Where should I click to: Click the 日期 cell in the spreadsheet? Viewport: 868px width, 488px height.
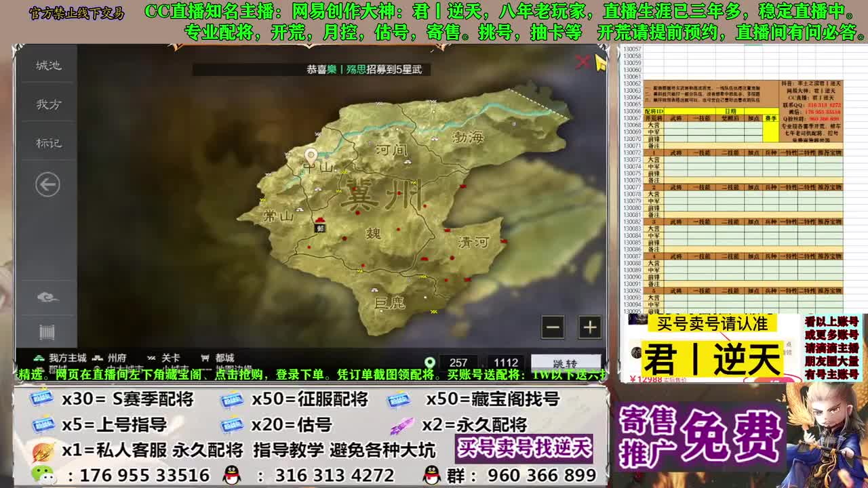730,111
